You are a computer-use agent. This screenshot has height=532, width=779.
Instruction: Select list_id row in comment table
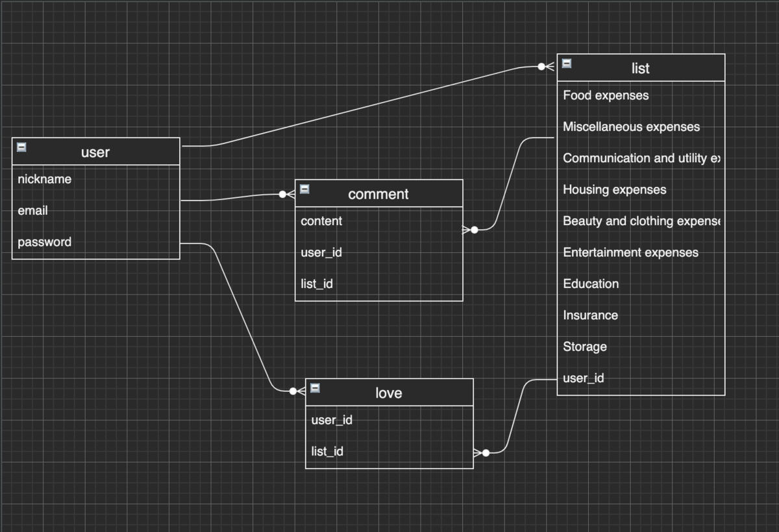379,284
